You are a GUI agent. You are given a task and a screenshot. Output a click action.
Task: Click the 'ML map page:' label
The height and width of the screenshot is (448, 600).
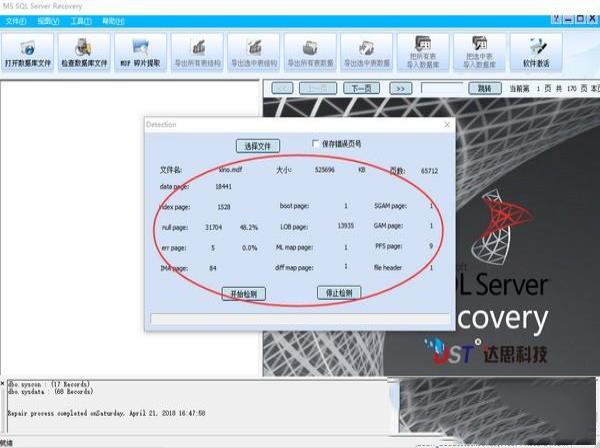(294, 248)
